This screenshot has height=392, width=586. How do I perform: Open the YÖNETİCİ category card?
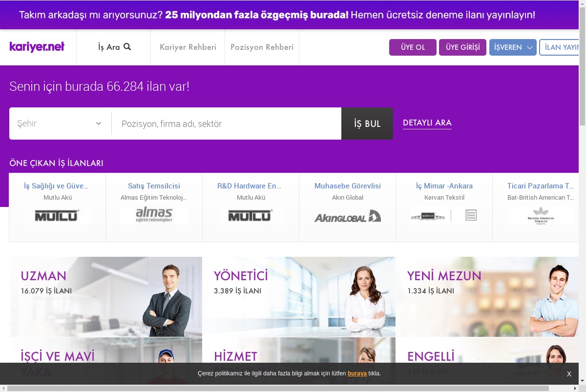299,297
